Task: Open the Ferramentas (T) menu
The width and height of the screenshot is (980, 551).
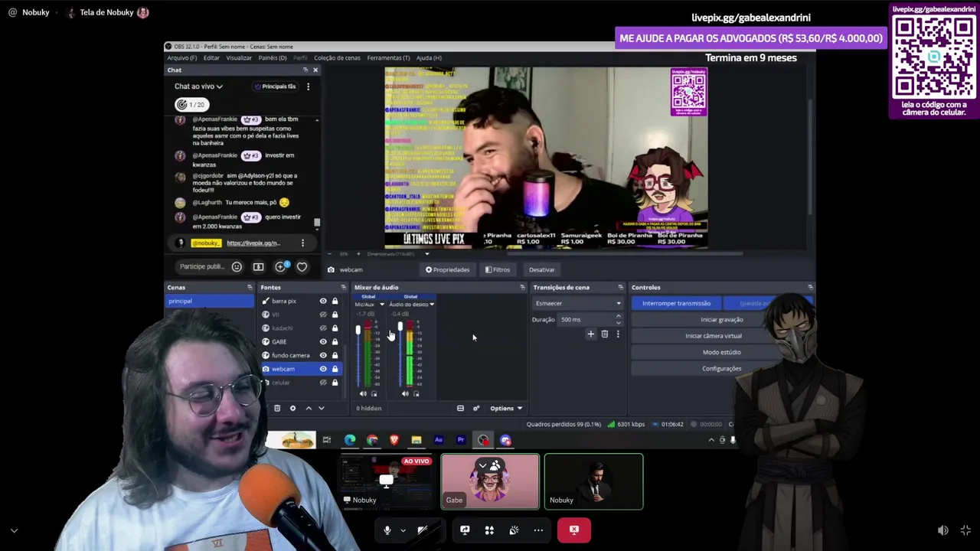Action: pyautogui.click(x=388, y=57)
